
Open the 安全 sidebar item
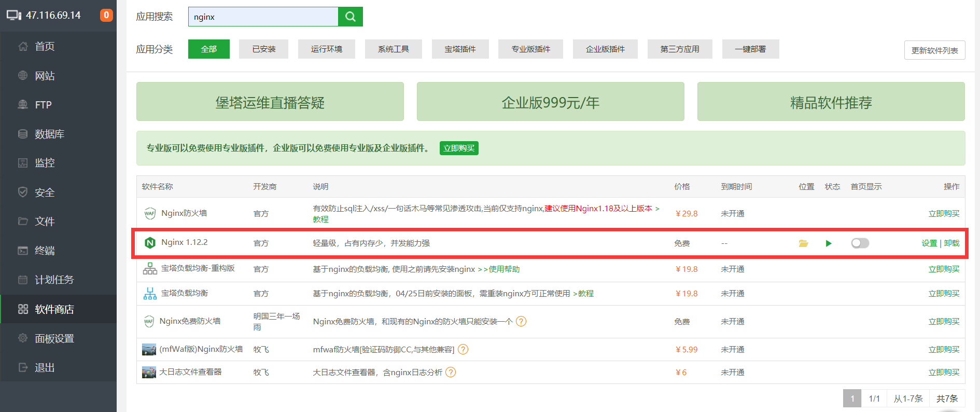coord(58,193)
